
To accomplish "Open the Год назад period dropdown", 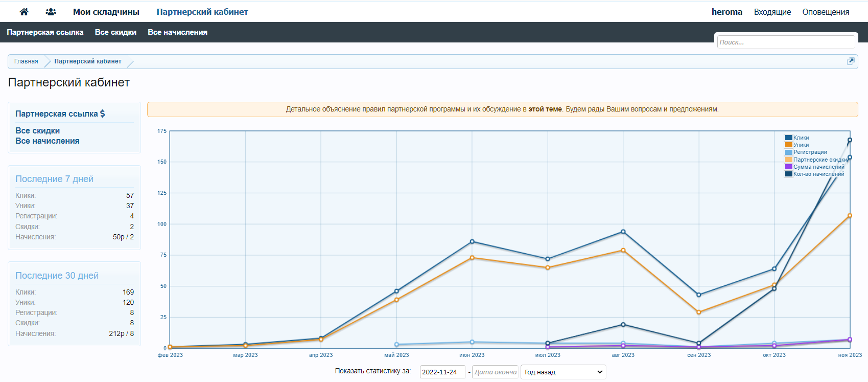I will coord(563,372).
